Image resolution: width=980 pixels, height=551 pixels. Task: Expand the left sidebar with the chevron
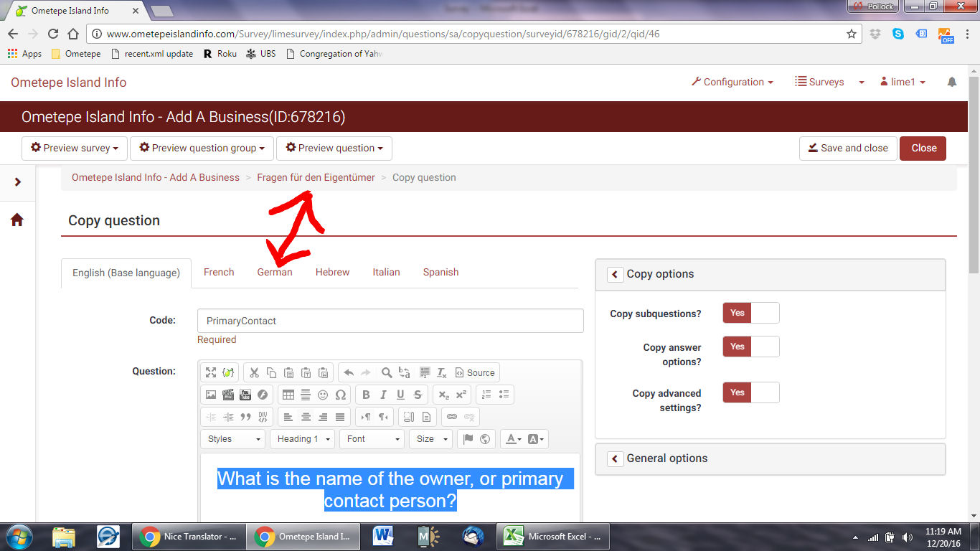[18, 182]
